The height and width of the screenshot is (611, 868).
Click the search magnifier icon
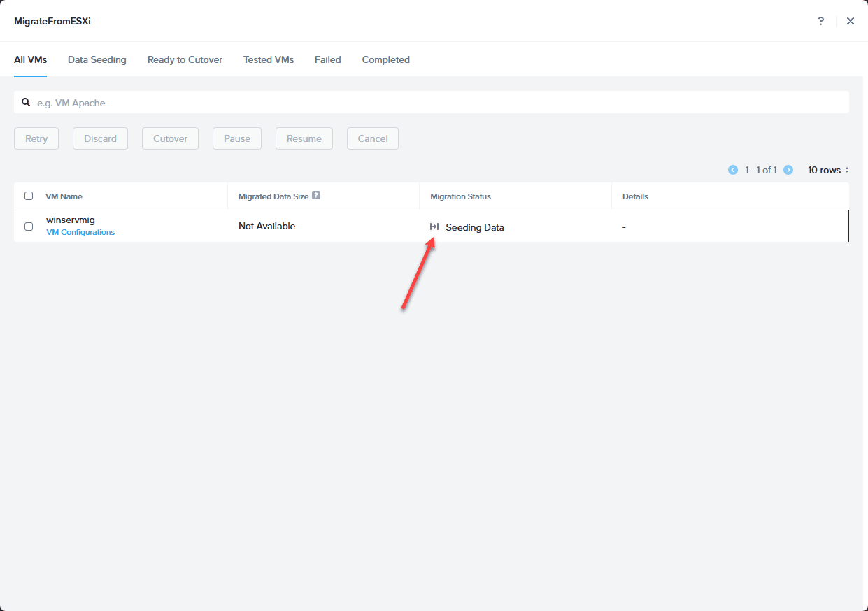point(26,102)
